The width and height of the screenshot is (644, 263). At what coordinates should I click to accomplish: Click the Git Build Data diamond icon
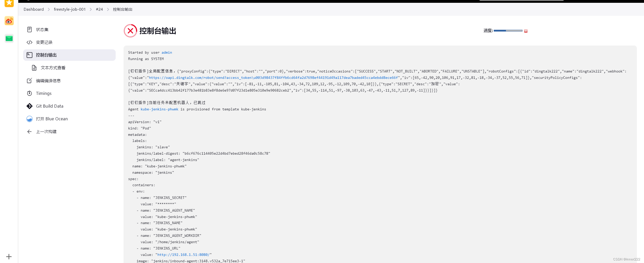[29, 106]
